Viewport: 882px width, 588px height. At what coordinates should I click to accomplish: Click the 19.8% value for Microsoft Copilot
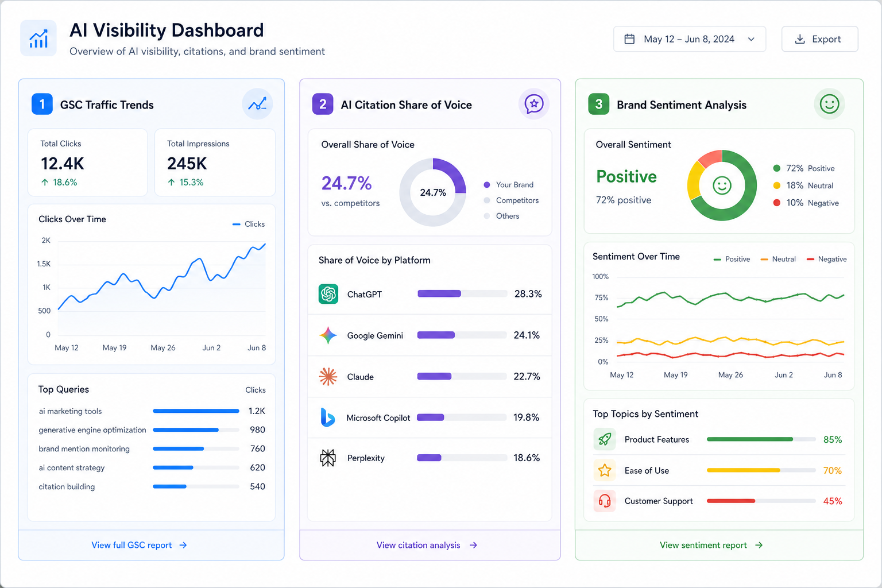(x=527, y=417)
